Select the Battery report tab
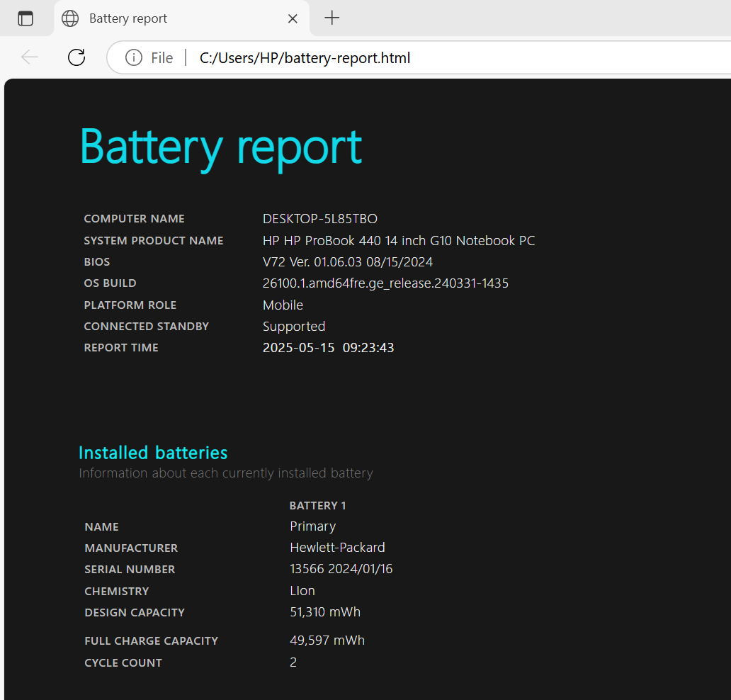 [170, 18]
